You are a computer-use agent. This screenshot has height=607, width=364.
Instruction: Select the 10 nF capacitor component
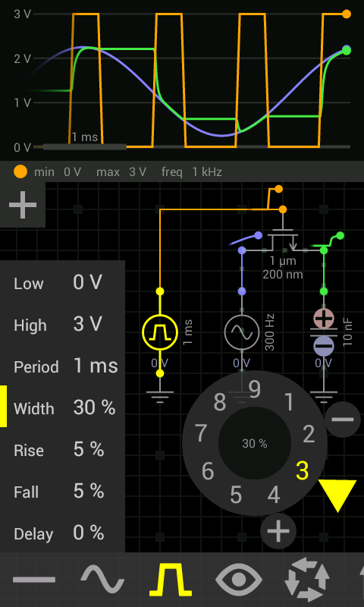(x=324, y=332)
